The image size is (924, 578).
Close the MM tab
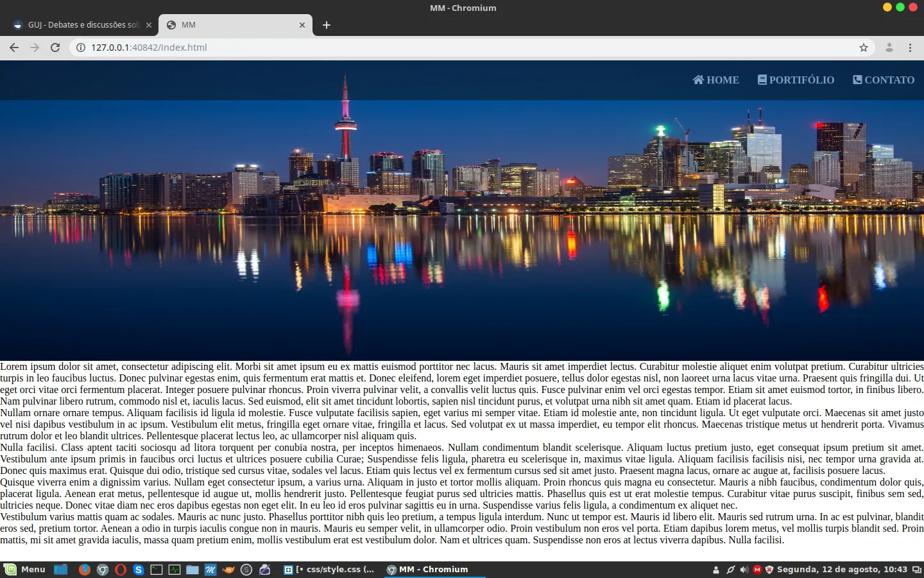(302, 25)
